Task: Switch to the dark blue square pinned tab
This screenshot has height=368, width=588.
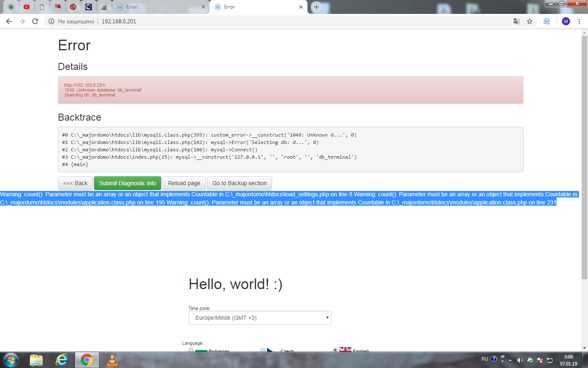Action: pos(89,7)
